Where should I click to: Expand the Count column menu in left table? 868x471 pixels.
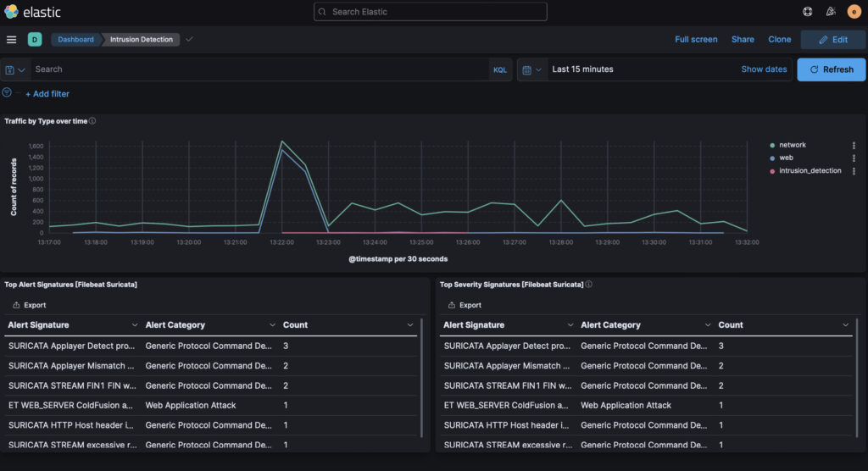tap(410, 325)
